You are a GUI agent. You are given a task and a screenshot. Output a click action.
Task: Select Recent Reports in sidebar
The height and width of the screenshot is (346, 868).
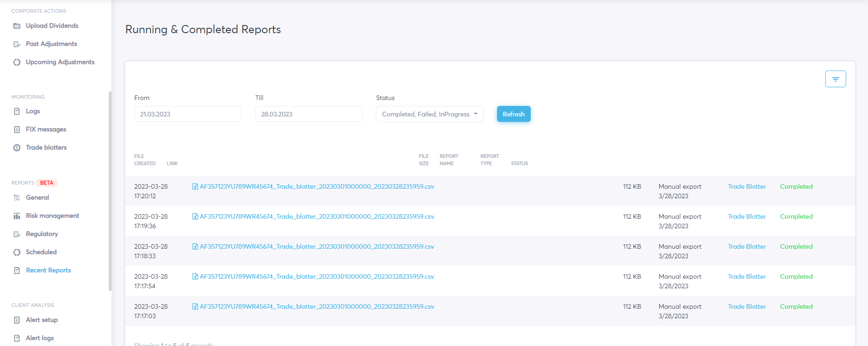click(x=48, y=271)
